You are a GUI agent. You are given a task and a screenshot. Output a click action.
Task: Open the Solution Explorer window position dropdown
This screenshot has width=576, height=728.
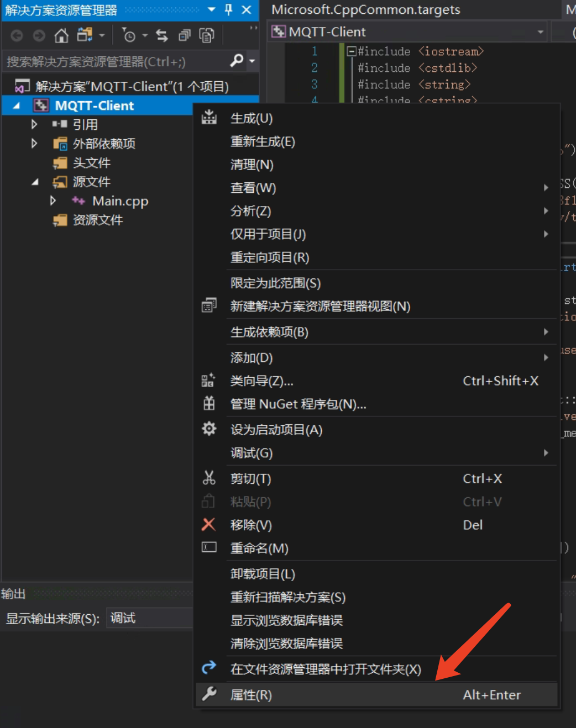point(212,9)
